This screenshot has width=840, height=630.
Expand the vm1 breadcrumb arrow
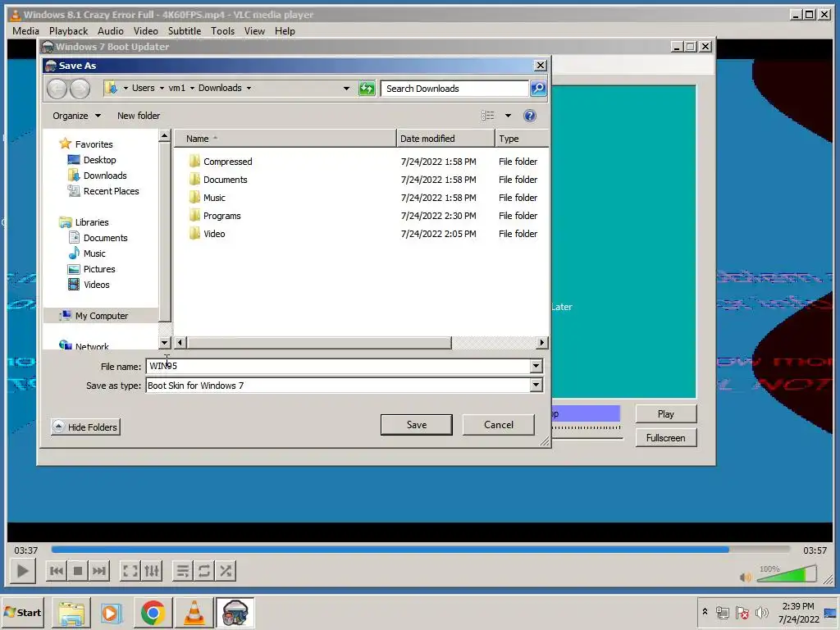coord(192,89)
